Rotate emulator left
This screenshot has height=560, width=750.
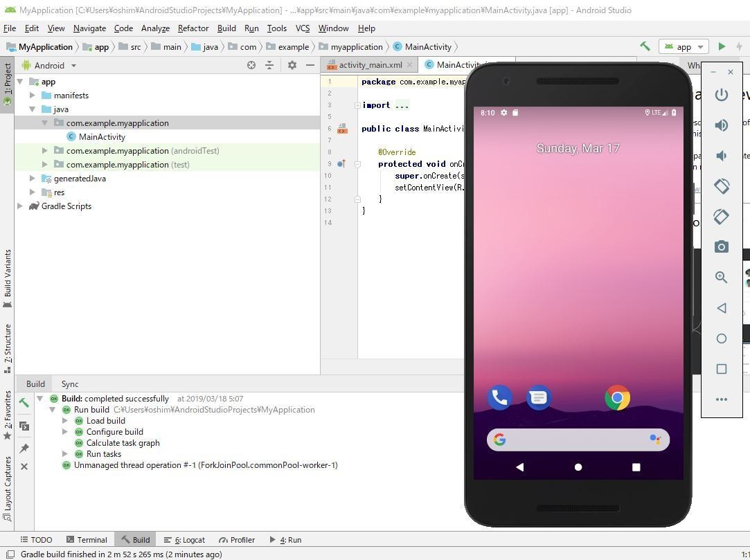point(722,186)
